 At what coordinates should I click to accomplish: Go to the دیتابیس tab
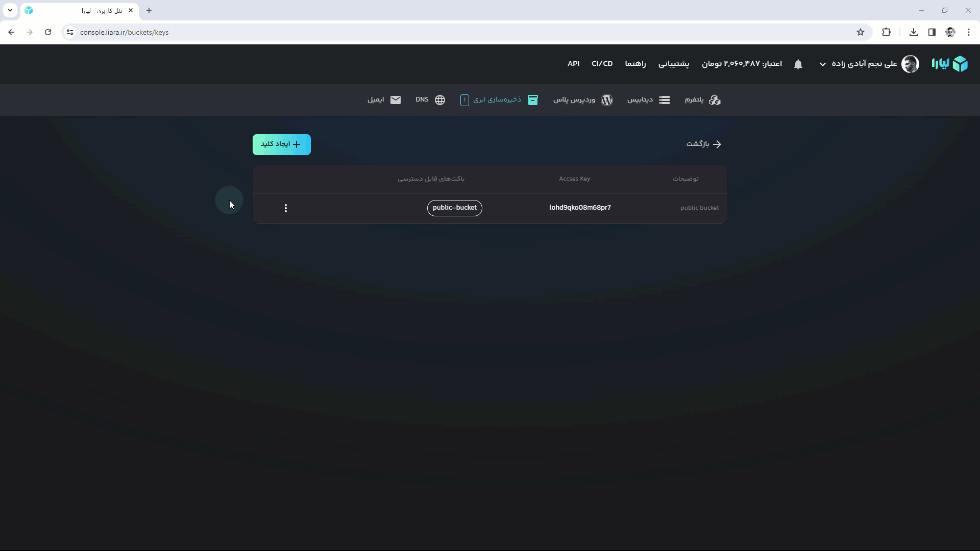pyautogui.click(x=648, y=100)
